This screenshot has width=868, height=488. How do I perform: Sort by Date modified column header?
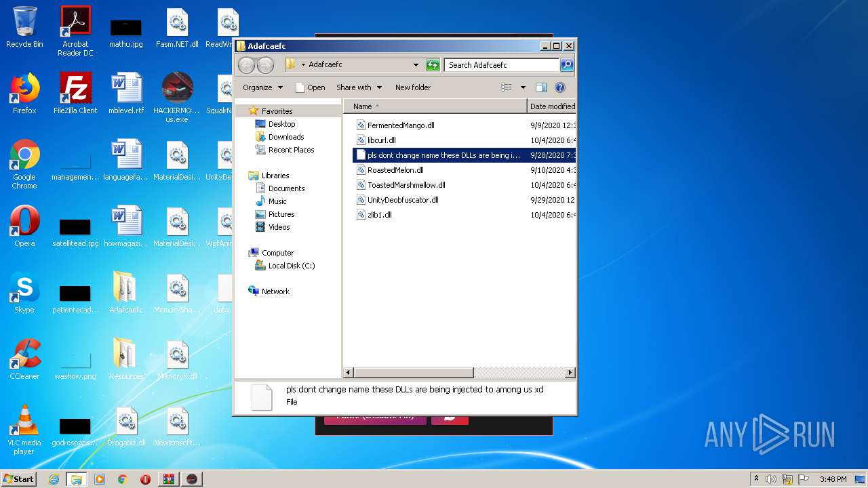coord(552,106)
